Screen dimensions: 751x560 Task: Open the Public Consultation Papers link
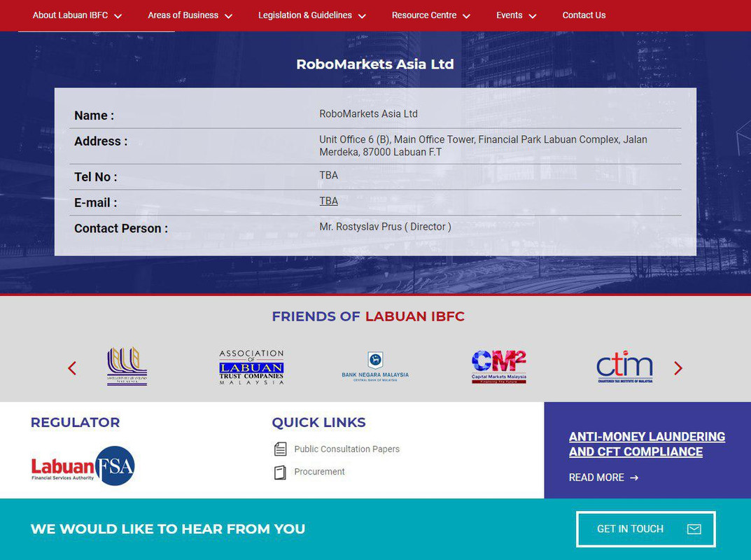click(346, 449)
